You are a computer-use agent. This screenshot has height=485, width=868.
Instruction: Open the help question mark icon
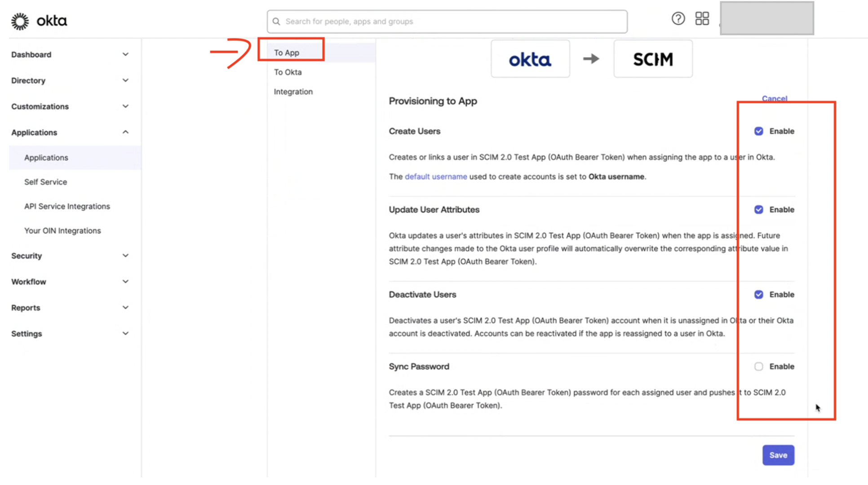pos(678,18)
